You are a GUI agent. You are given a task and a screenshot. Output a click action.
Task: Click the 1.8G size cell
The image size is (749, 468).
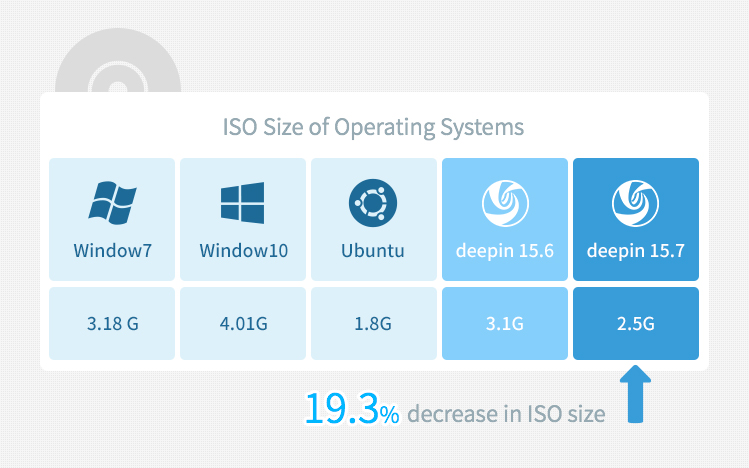pyautogui.click(x=374, y=323)
